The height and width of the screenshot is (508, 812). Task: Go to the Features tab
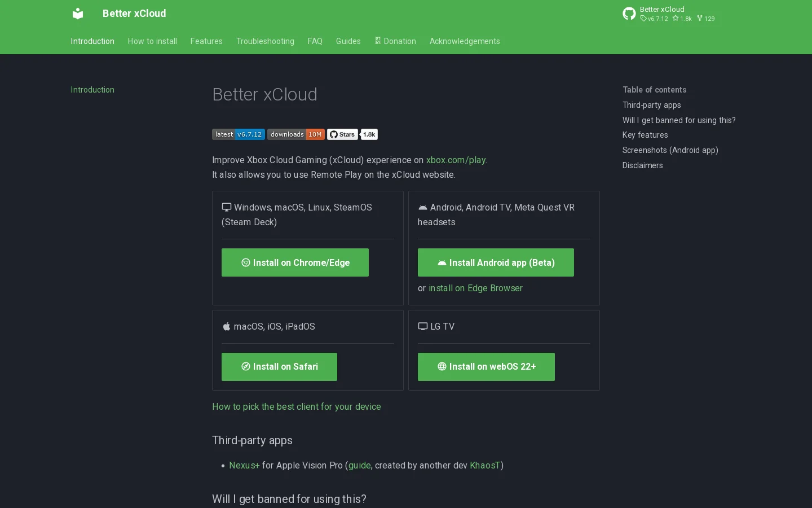(x=206, y=41)
